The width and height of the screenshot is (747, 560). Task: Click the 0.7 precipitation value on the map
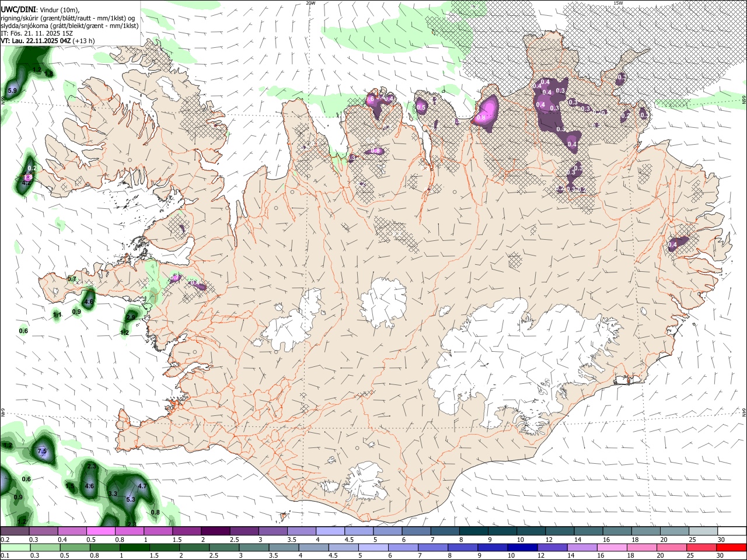(72, 279)
